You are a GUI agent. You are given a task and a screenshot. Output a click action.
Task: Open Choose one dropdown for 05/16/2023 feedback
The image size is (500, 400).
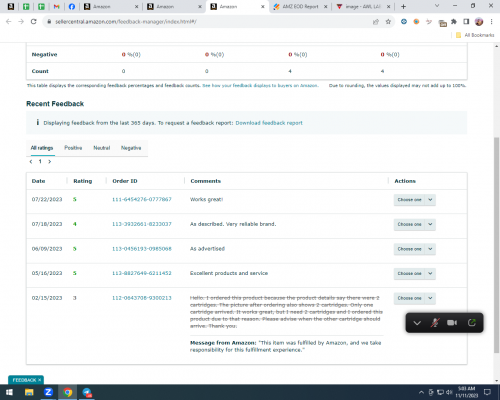click(415, 273)
